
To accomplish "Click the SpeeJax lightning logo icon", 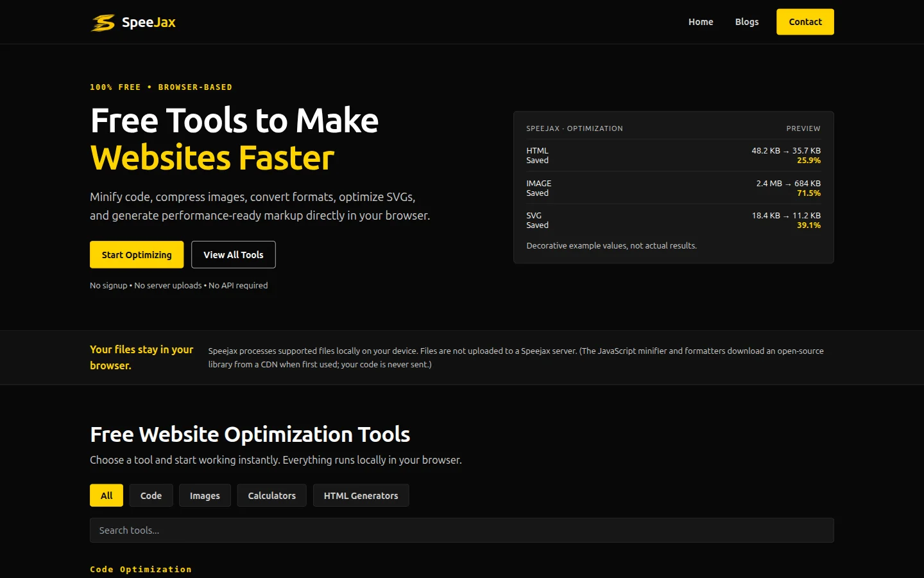I will [x=103, y=22].
